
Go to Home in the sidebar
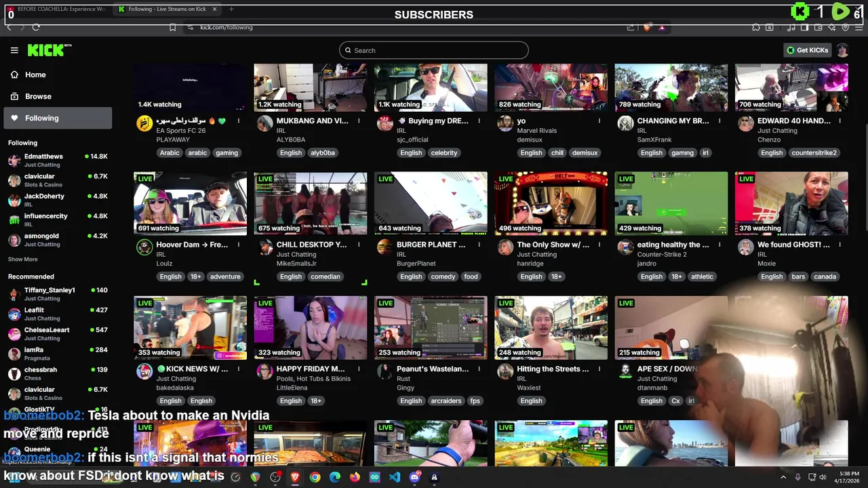[56, 75]
